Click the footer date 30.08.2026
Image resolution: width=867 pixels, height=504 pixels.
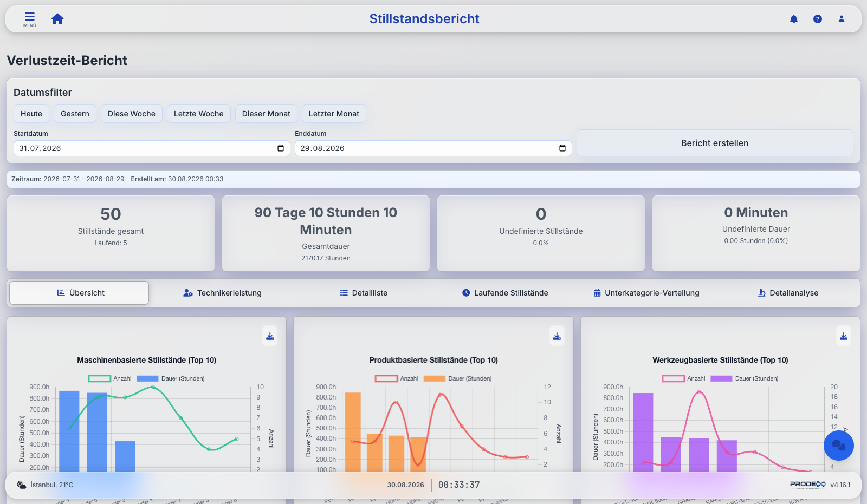pyautogui.click(x=405, y=485)
